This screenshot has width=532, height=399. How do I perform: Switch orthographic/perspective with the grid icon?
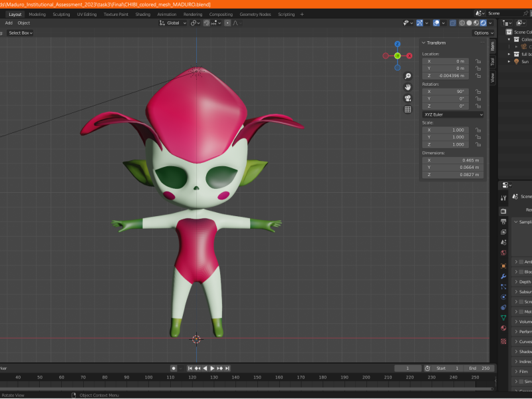(x=408, y=110)
